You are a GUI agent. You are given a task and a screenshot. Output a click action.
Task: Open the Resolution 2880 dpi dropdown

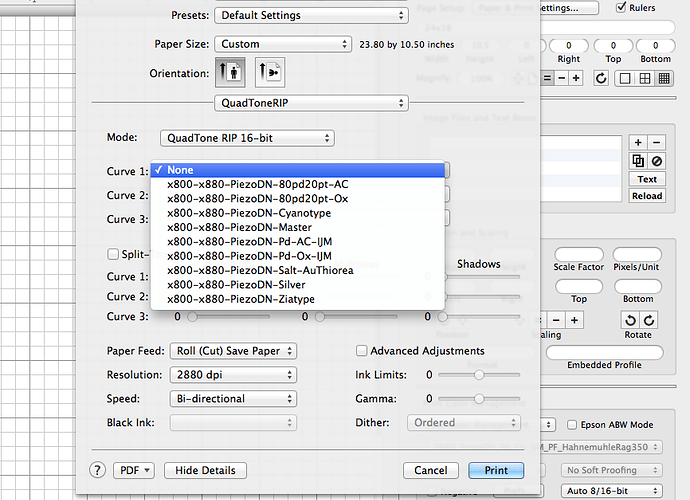tap(232, 375)
